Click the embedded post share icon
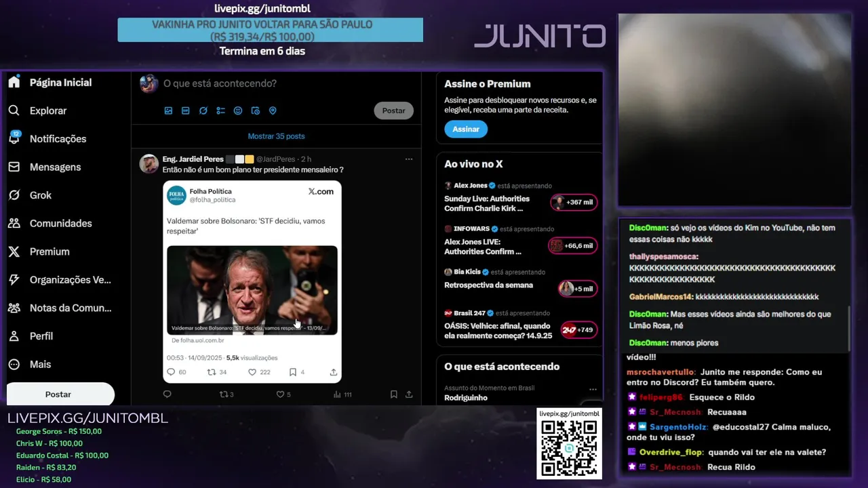The image size is (868, 488). (334, 372)
